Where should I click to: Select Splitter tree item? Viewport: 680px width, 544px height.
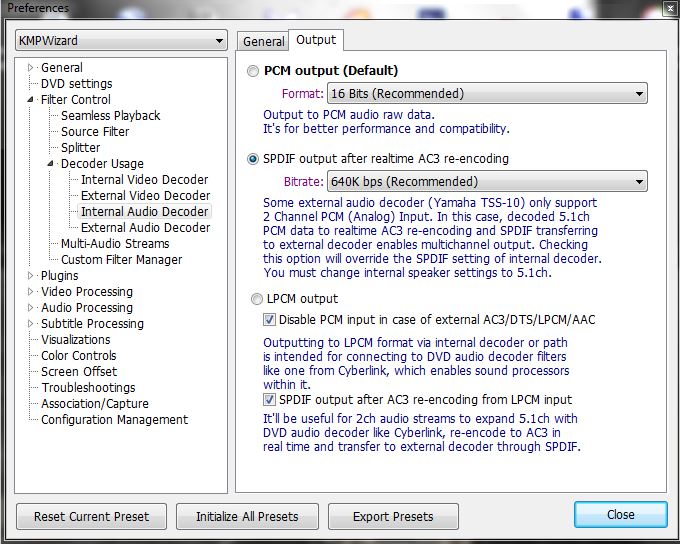pyautogui.click(x=81, y=148)
